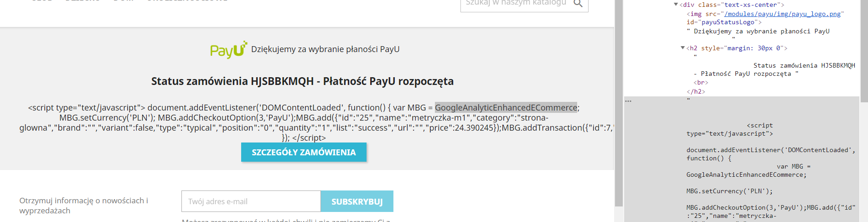Click the DevTools elements panel scrollbar
868x222 pixels.
point(864,46)
